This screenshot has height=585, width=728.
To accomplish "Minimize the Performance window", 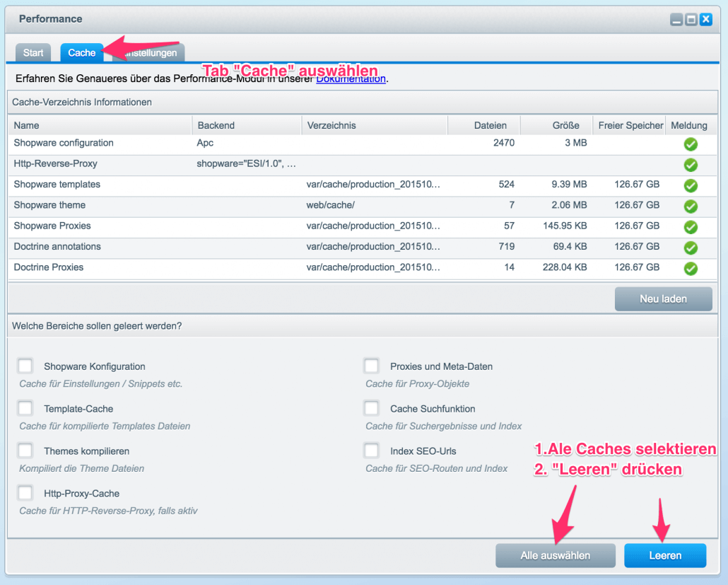I will [676, 20].
